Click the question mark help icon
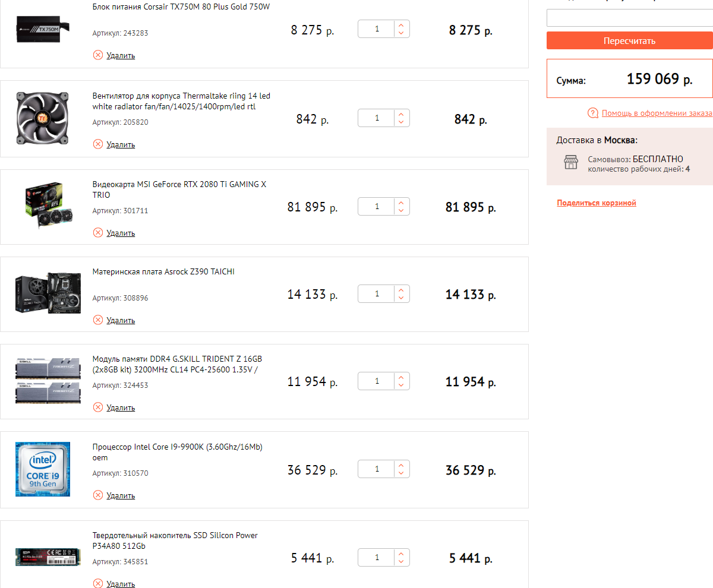This screenshot has height=588, width=713. [x=592, y=113]
